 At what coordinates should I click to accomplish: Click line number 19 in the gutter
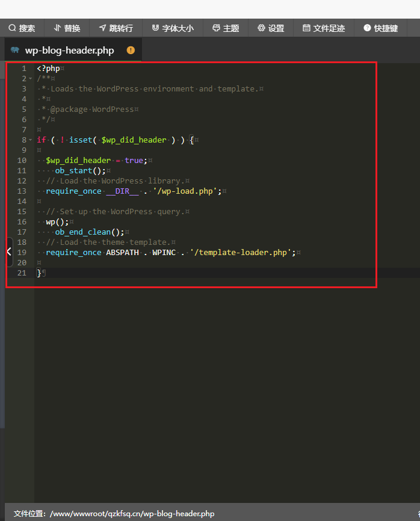22,253
